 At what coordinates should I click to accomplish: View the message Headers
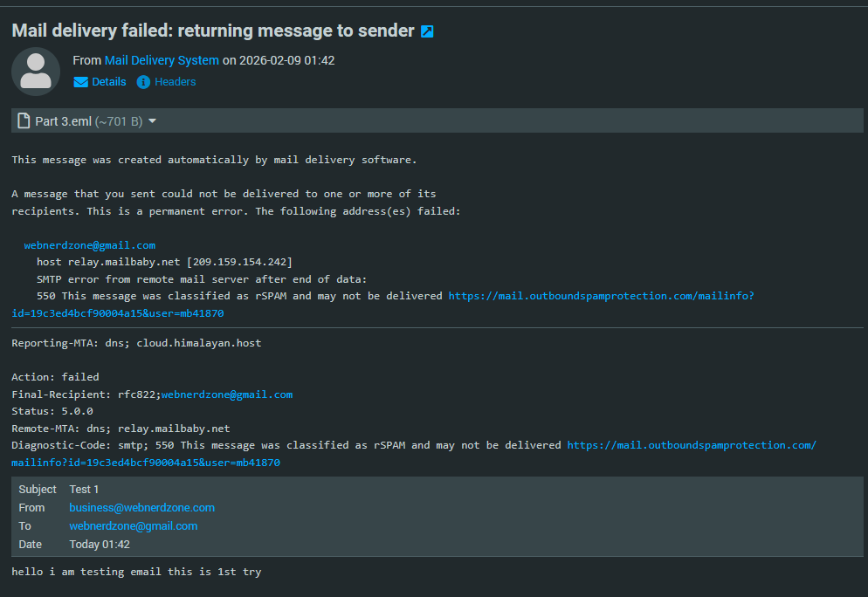click(x=175, y=82)
